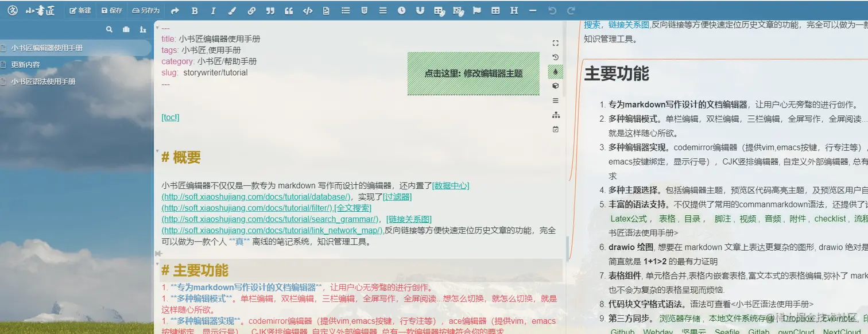Viewport: 868px width, 334px height.
Task: Click the 小書匠 logo
Action: pyautogui.click(x=31, y=11)
